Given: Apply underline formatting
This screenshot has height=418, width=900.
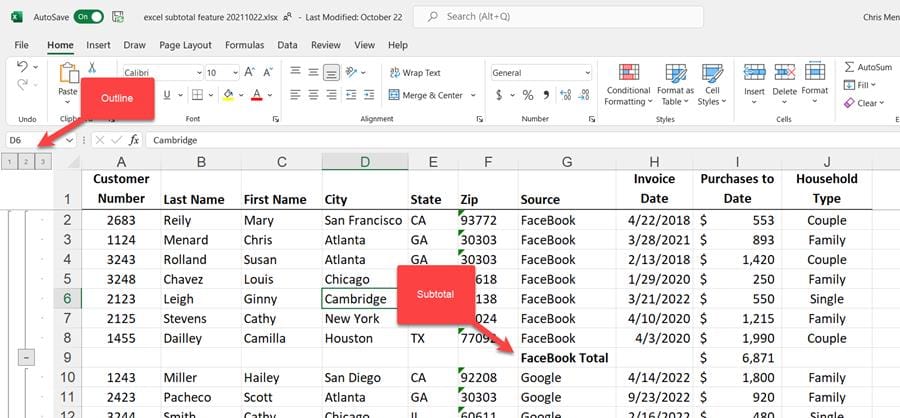Looking at the screenshot, I should (168, 95).
